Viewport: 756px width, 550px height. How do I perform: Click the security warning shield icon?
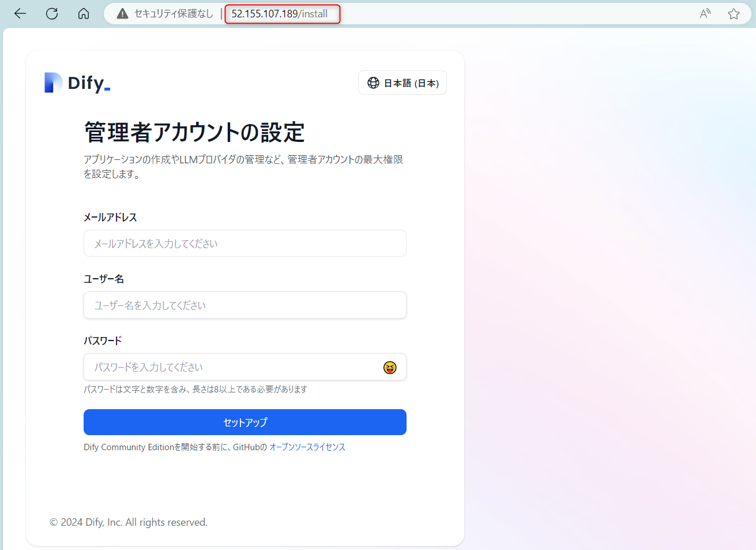pyautogui.click(x=122, y=13)
